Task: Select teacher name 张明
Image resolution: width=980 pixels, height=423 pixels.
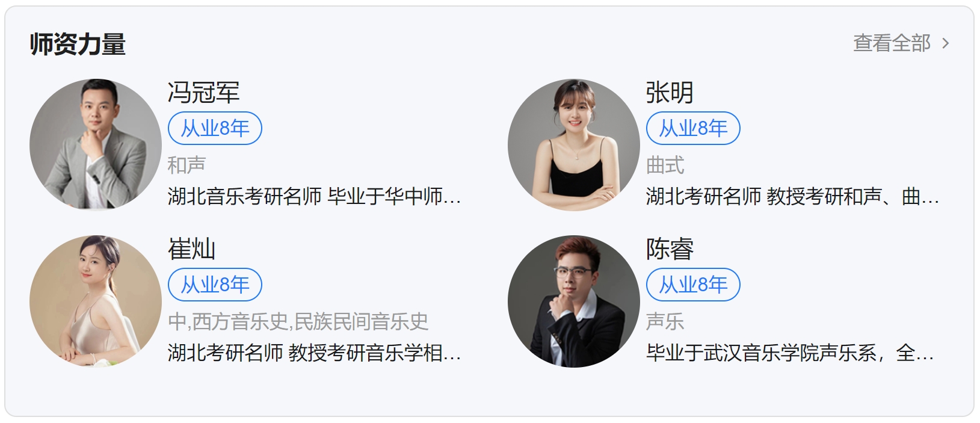Action: click(670, 93)
